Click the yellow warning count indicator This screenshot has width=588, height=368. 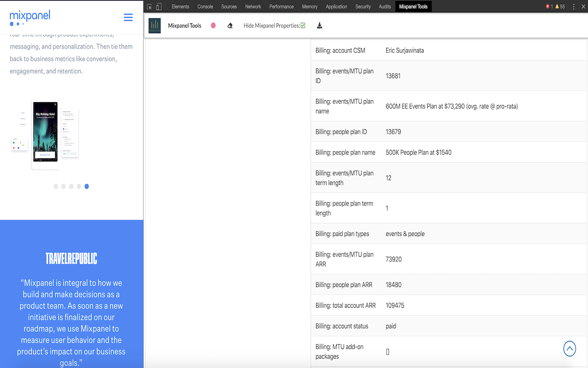[560, 6]
